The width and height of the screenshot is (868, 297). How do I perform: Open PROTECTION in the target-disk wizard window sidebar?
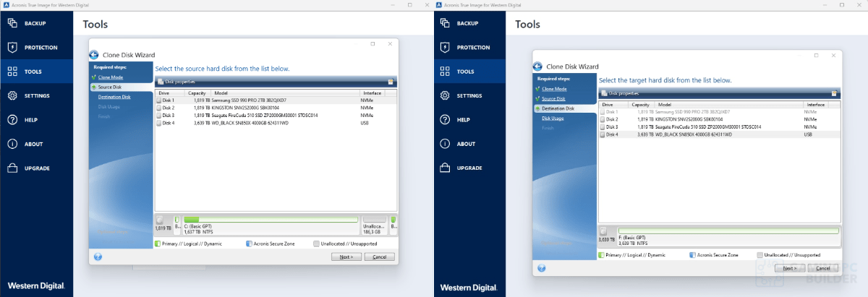tap(469, 47)
